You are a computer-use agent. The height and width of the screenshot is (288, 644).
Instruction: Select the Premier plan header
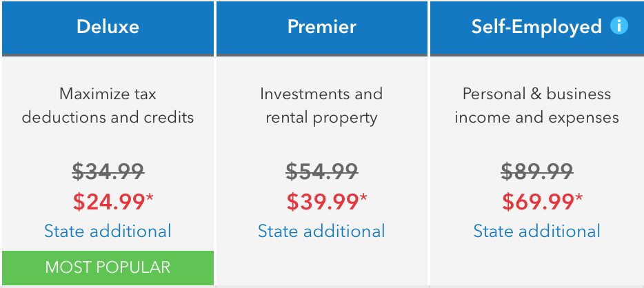[322, 27]
